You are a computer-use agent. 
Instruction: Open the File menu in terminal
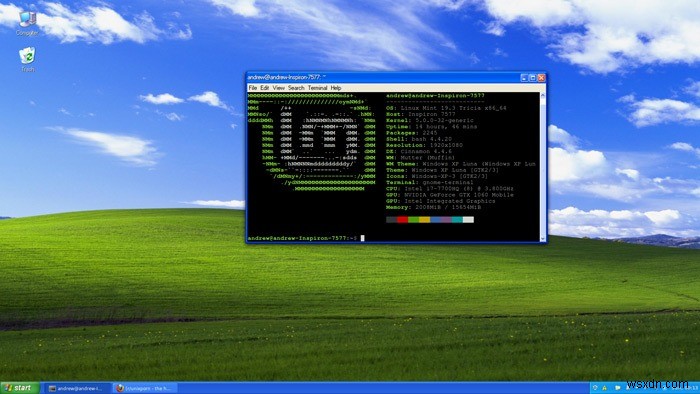click(x=253, y=88)
